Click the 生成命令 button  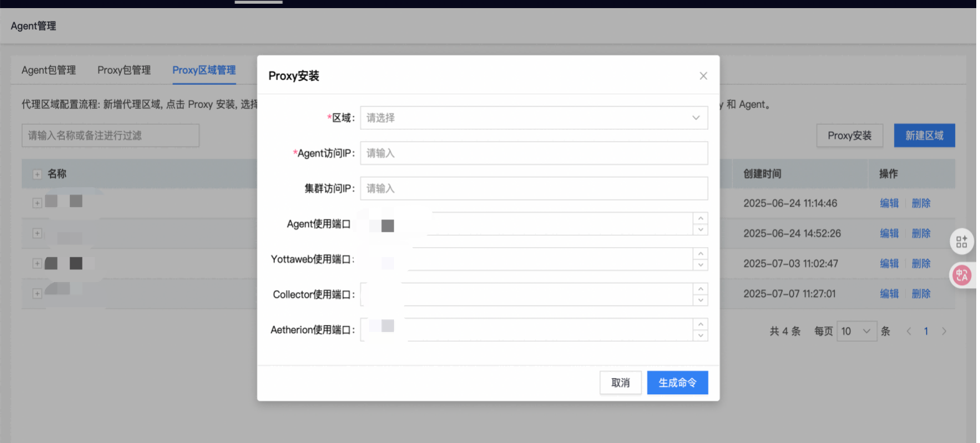678,382
